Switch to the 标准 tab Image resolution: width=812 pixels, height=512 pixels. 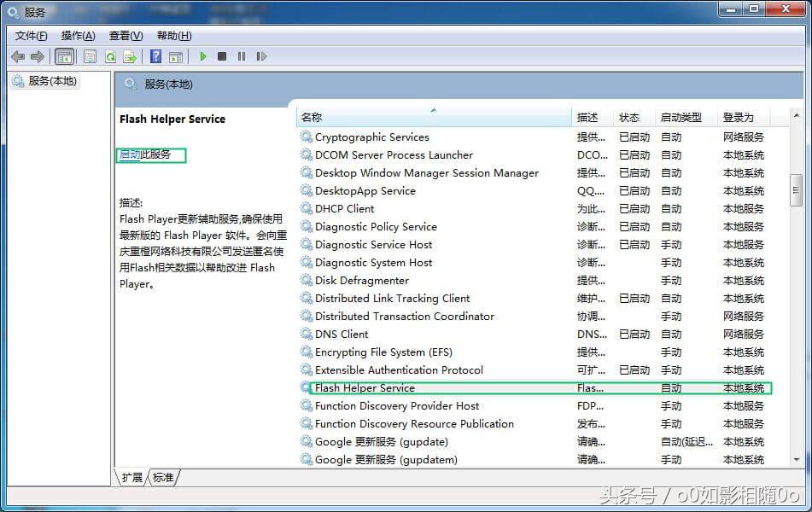pos(162,478)
